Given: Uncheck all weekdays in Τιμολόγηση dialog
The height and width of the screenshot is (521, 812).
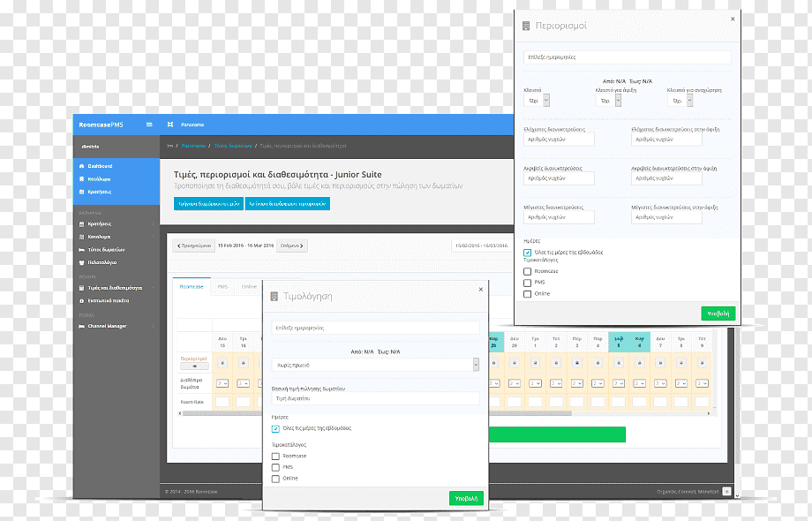Looking at the screenshot, I should (x=275, y=429).
